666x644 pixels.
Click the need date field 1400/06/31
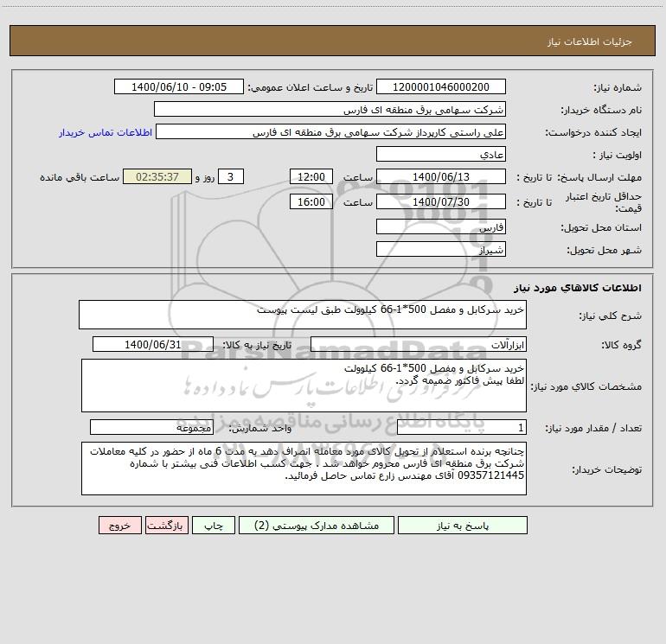coord(153,344)
